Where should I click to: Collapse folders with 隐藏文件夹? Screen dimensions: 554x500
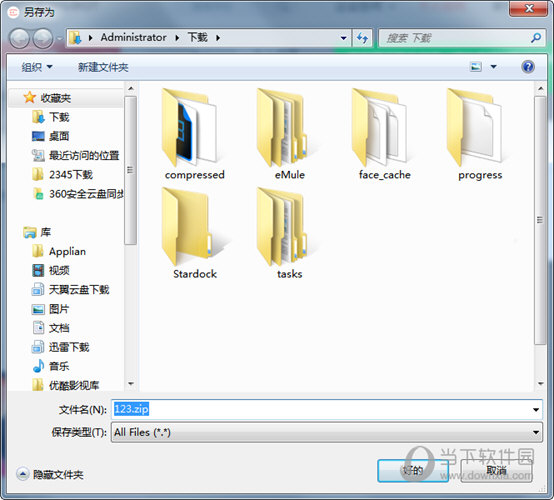(x=50, y=474)
